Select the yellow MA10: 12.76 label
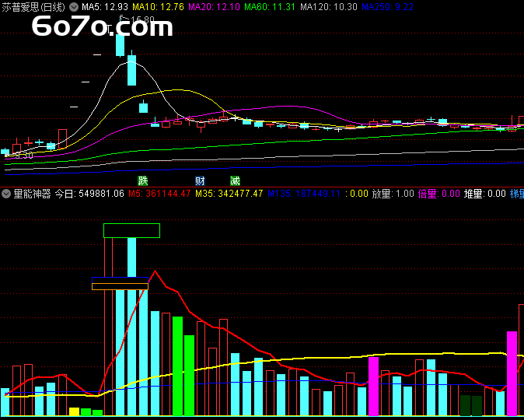This screenshot has height=420, width=524. point(158,7)
